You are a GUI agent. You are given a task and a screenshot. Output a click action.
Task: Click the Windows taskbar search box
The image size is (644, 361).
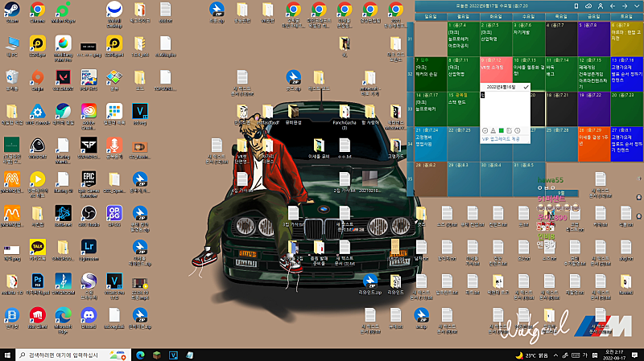tap(64, 355)
